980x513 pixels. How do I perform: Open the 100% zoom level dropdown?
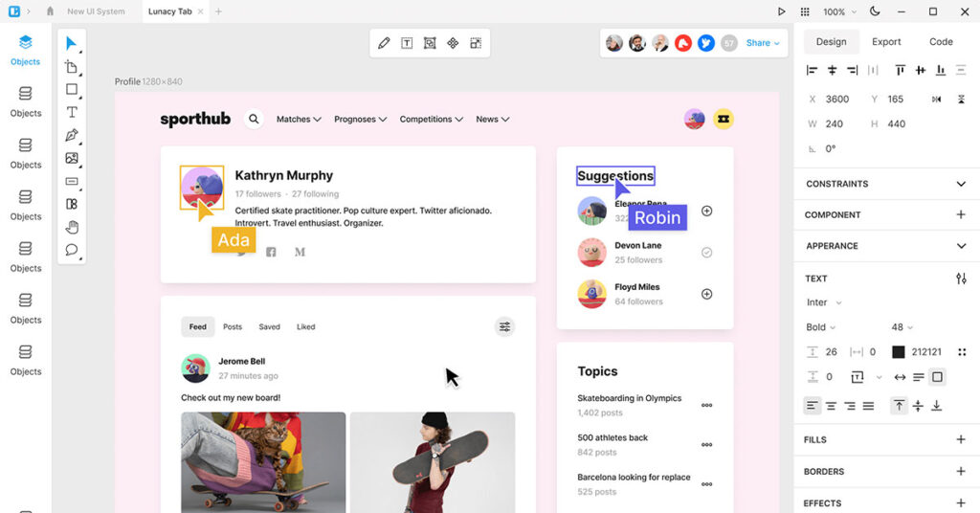coord(838,11)
